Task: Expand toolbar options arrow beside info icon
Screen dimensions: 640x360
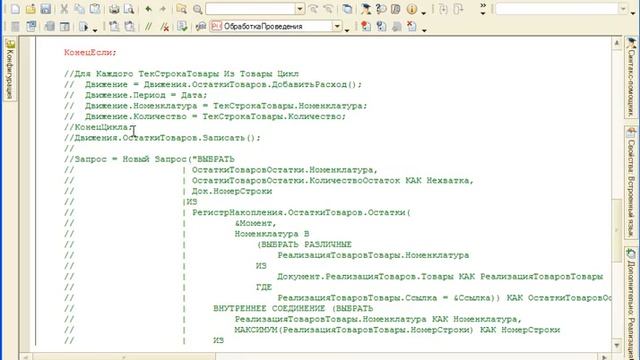Action: pyautogui.click(x=424, y=13)
